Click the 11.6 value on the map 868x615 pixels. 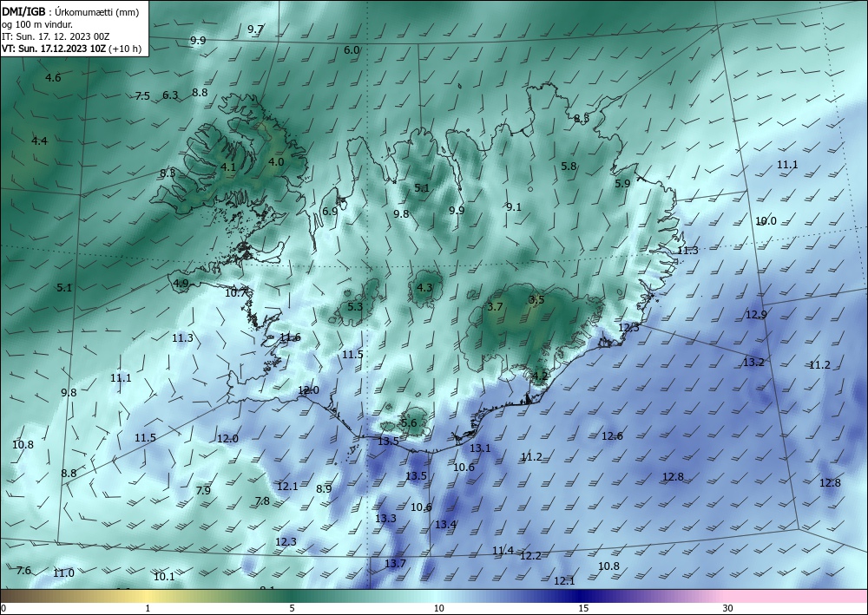(x=290, y=337)
